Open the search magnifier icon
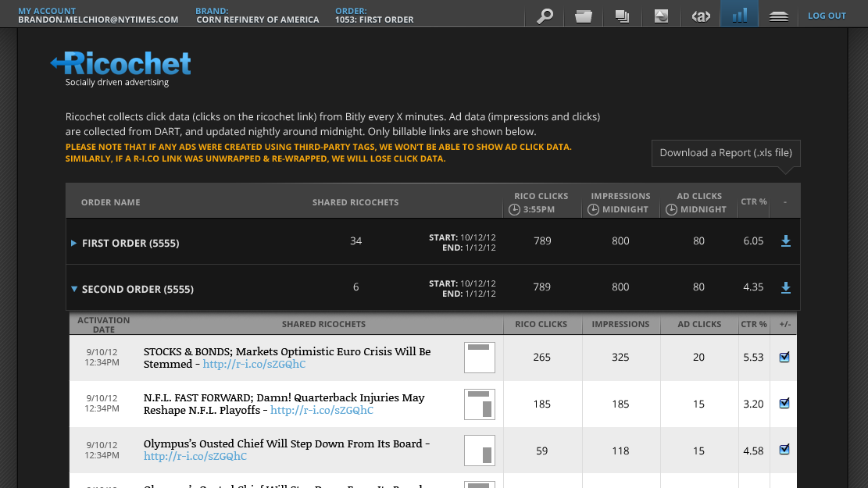The image size is (868, 488). [x=545, y=16]
